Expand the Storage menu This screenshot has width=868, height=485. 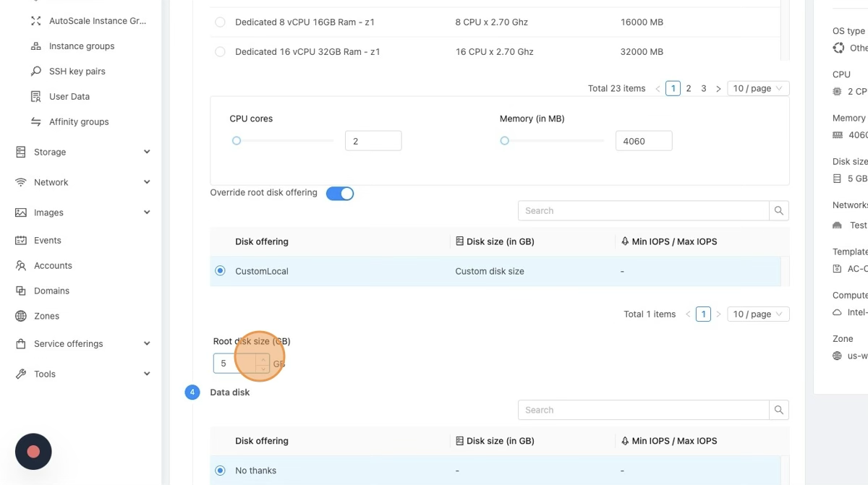point(82,153)
